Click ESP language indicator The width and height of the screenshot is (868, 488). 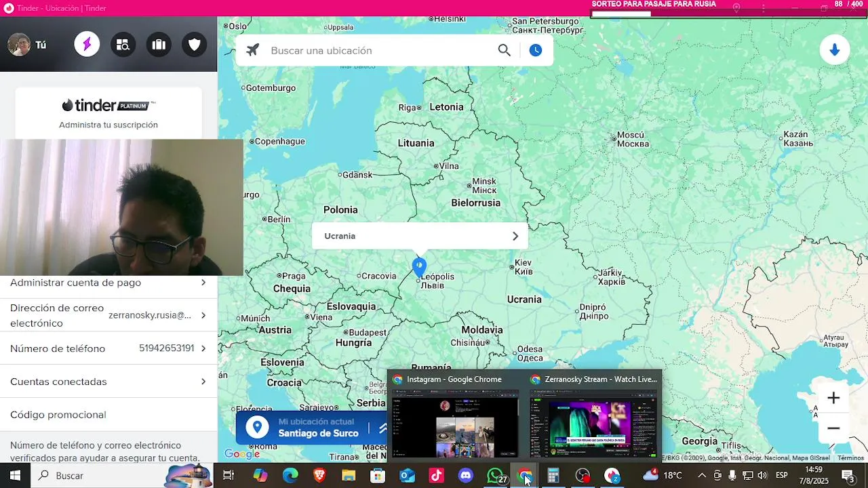[x=781, y=476]
